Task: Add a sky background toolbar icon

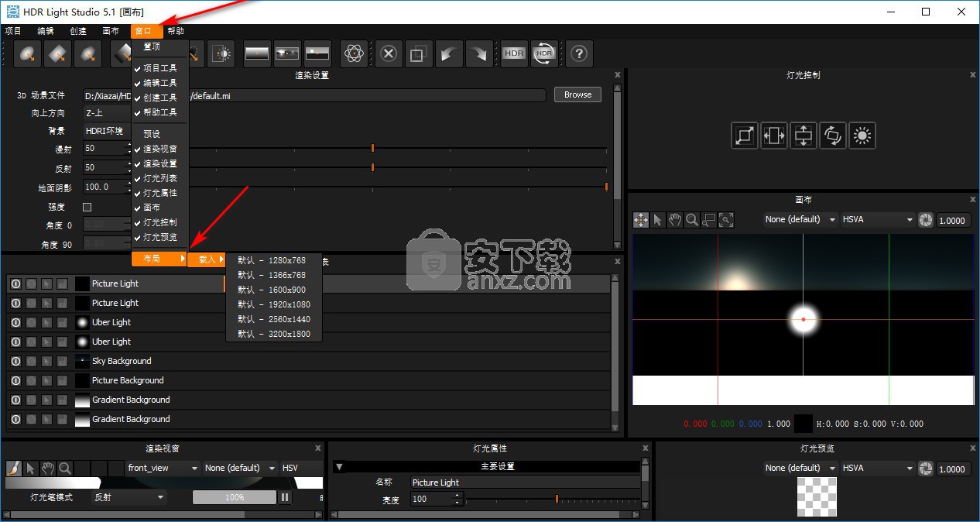Action: tap(317, 53)
